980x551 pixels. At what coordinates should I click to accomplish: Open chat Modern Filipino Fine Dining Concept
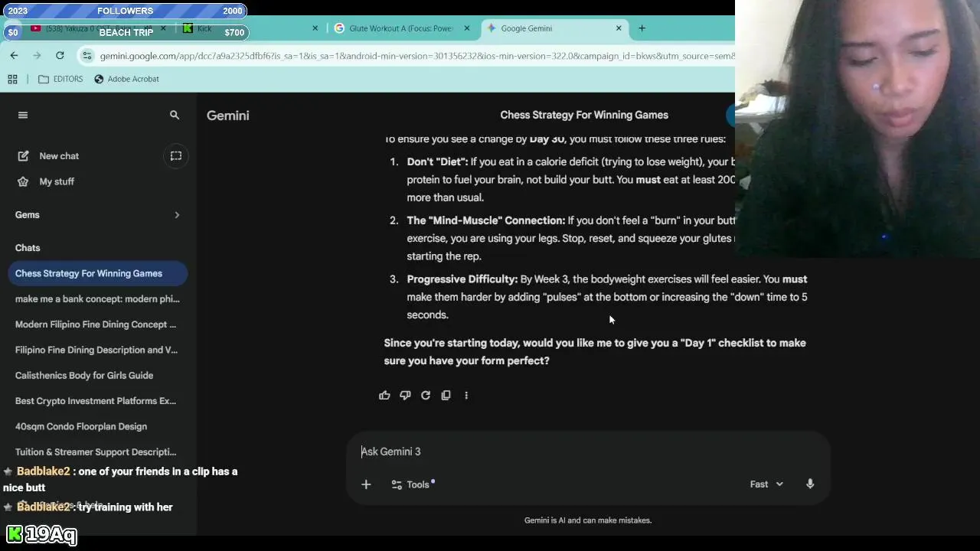click(x=98, y=324)
